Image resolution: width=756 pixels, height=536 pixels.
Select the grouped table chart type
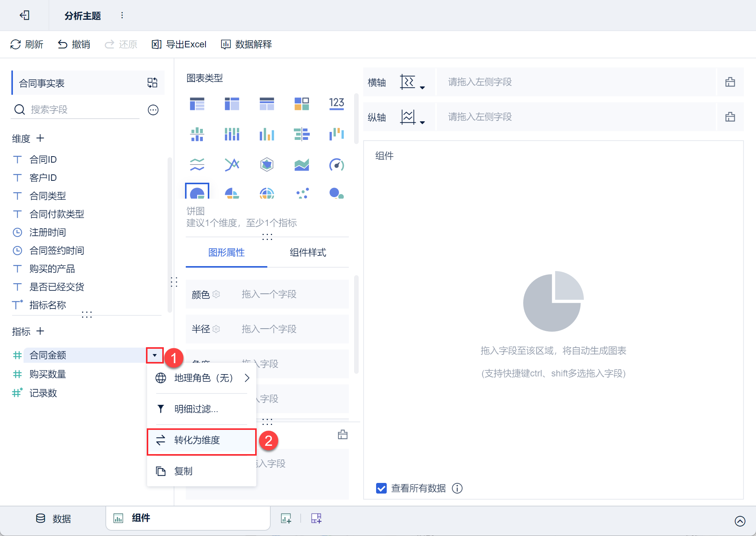197,103
